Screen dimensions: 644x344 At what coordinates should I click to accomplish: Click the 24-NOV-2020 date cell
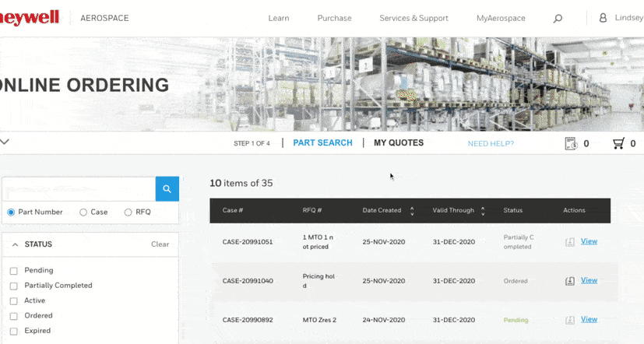pyautogui.click(x=384, y=320)
